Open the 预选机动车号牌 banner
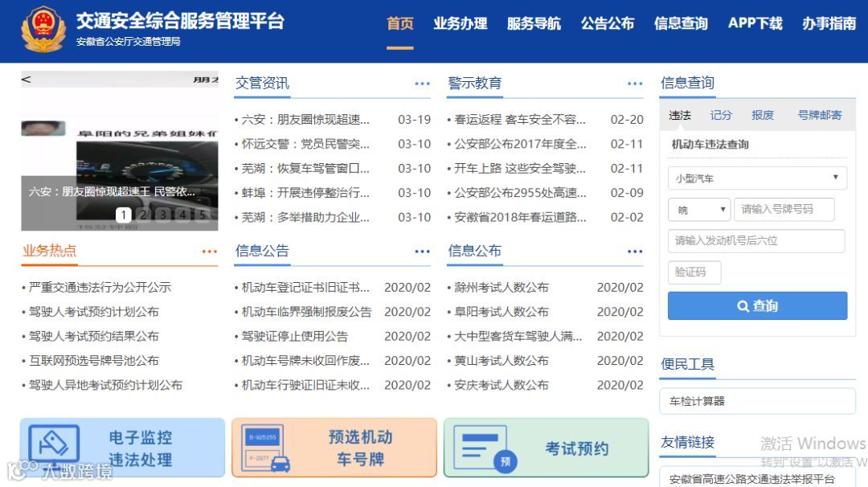The height and width of the screenshot is (487, 868). (334, 448)
